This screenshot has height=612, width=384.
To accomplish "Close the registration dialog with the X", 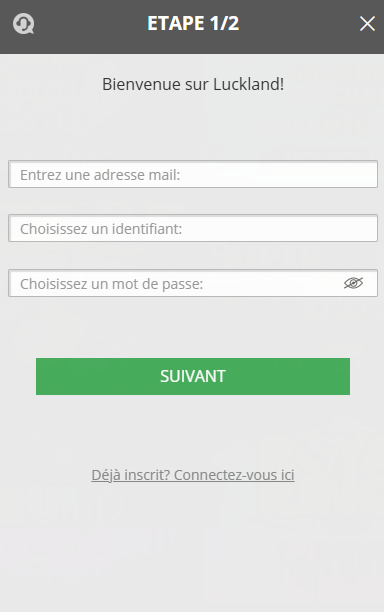I will (x=367, y=24).
